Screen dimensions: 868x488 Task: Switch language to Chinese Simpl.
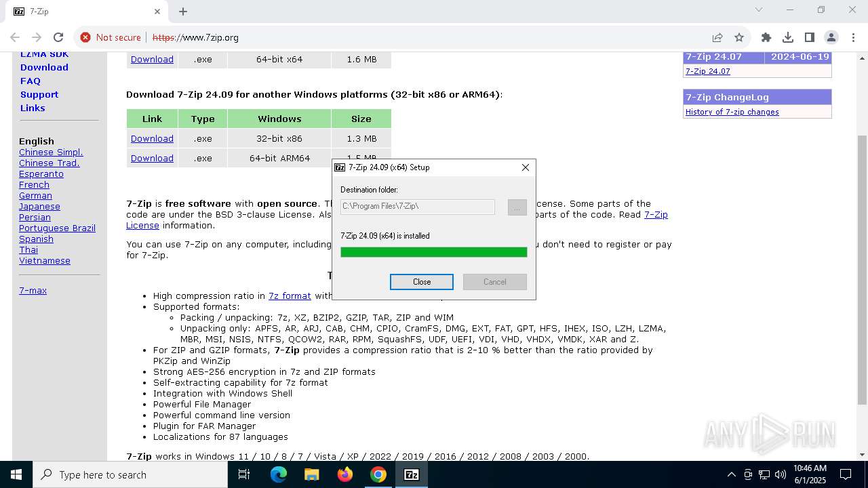coord(51,152)
